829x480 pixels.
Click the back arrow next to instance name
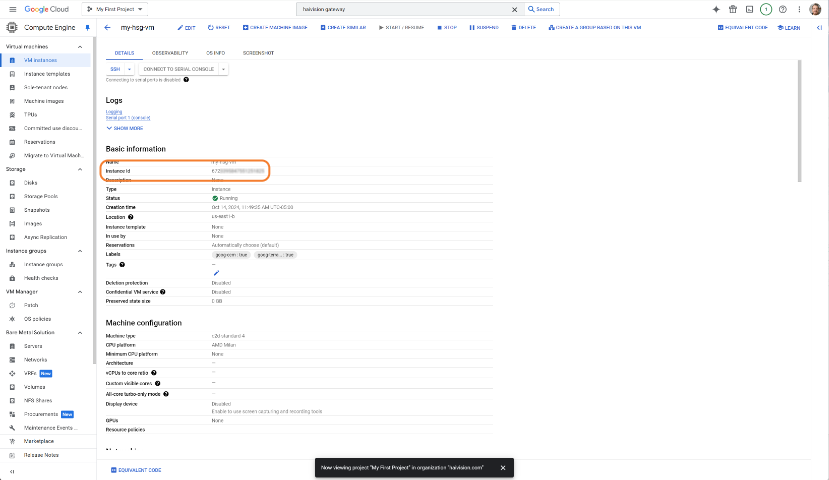click(107, 27)
